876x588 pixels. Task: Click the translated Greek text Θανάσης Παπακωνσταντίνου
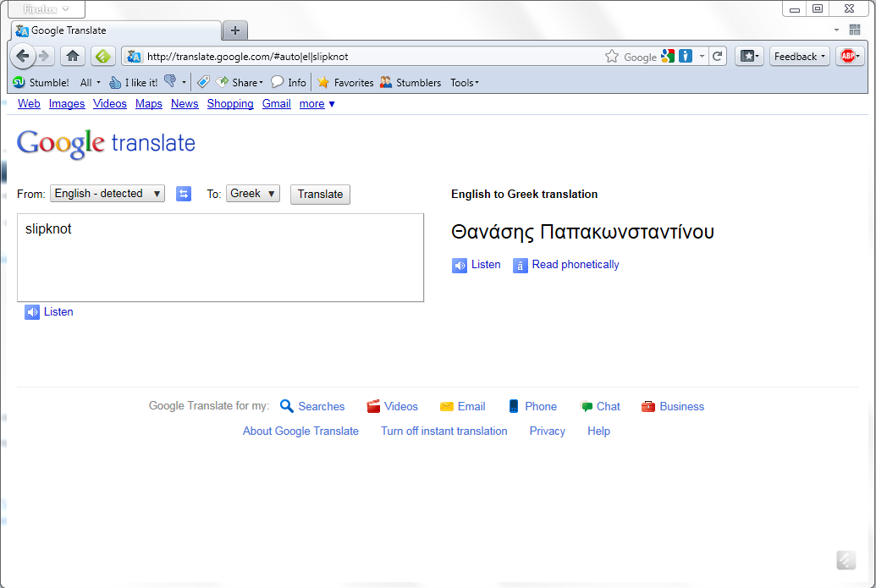(582, 232)
